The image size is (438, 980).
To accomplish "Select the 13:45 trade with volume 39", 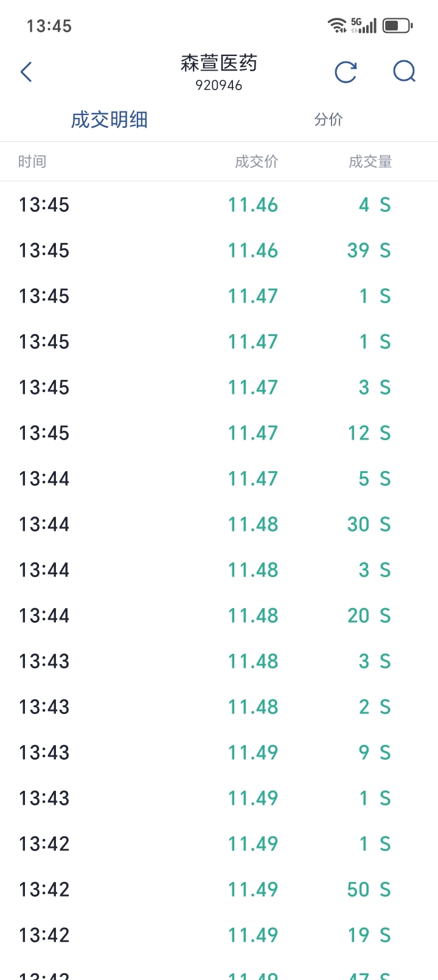I will pyautogui.click(x=219, y=250).
